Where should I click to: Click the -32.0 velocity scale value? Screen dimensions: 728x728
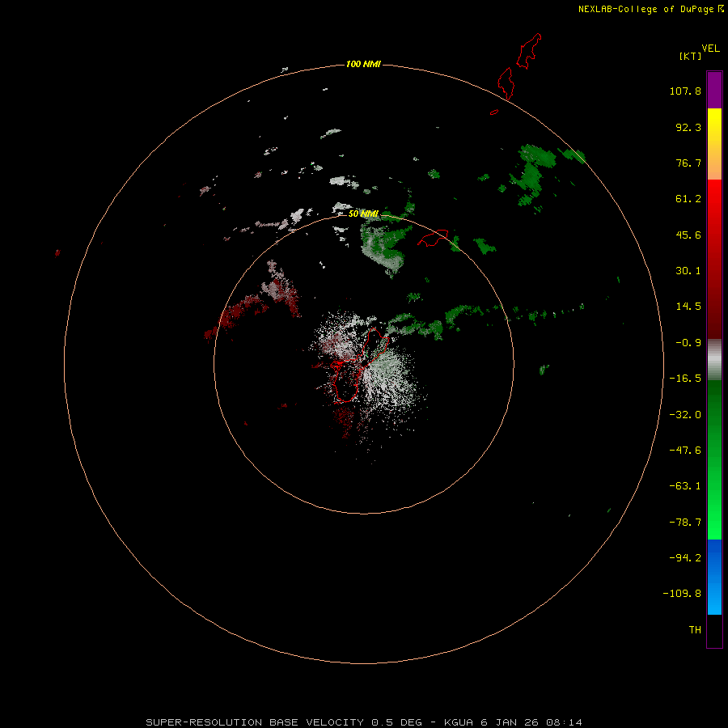coord(685,415)
